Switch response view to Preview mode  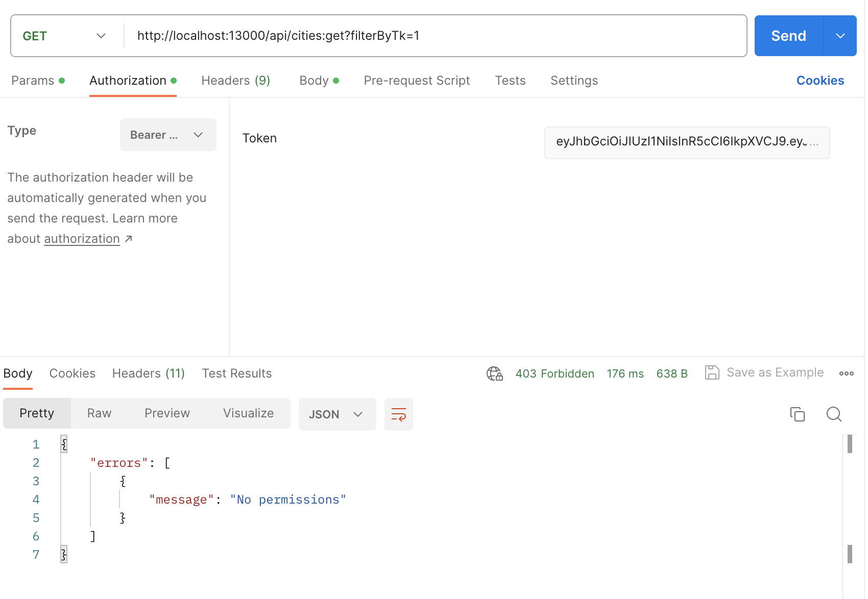(167, 413)
